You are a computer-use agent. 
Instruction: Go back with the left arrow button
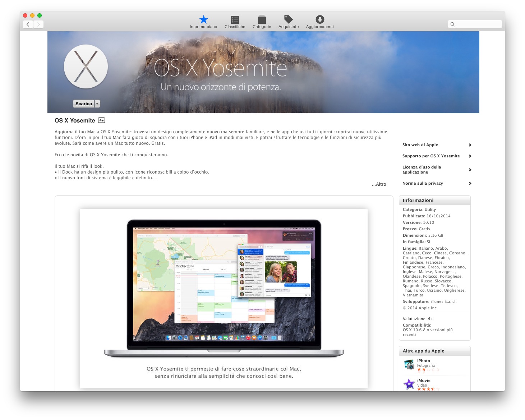coord(28,24)
